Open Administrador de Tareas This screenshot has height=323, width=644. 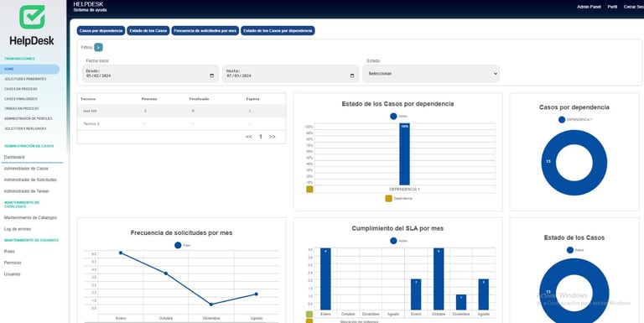[x=26, y=191]
